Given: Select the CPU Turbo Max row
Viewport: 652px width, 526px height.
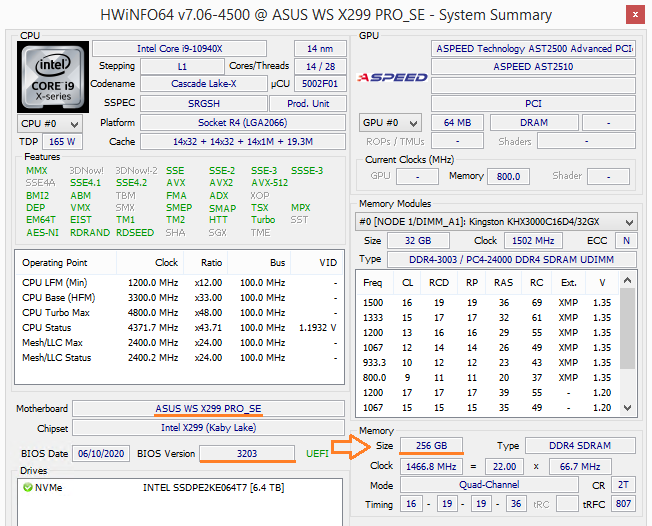Looking at the screenshot, I should (x=179, y=313).
